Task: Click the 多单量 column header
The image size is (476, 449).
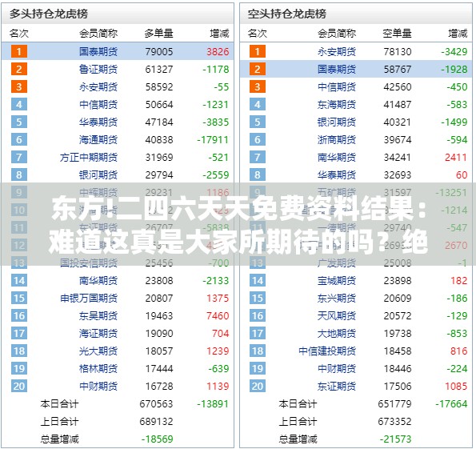Action: [x=158, y=33]
